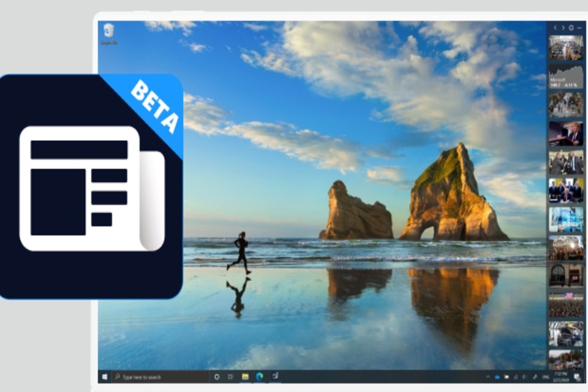Viewport: 588px width, 392px height.
Task: Open Cortana from the taskbar
Action: tap(217, 376)
